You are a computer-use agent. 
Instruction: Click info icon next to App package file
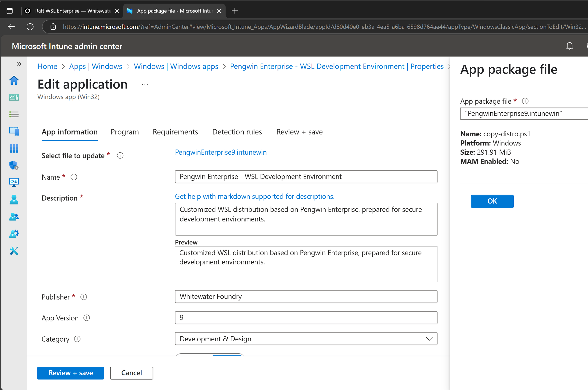pyautogui.click(x=525, y=101)
